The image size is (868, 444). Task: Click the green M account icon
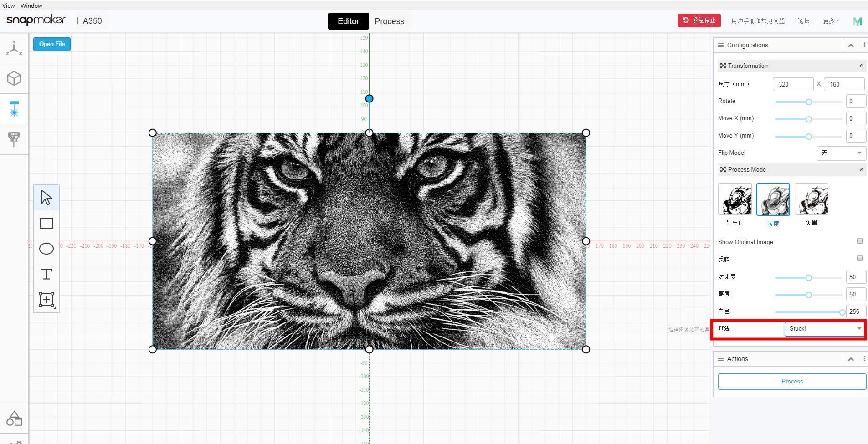(x=858, y=21)
